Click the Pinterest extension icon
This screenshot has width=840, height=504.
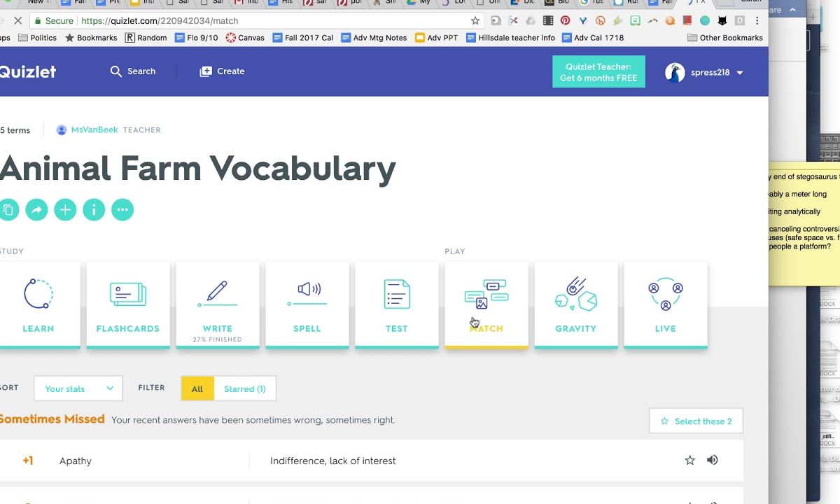[565, 21]
